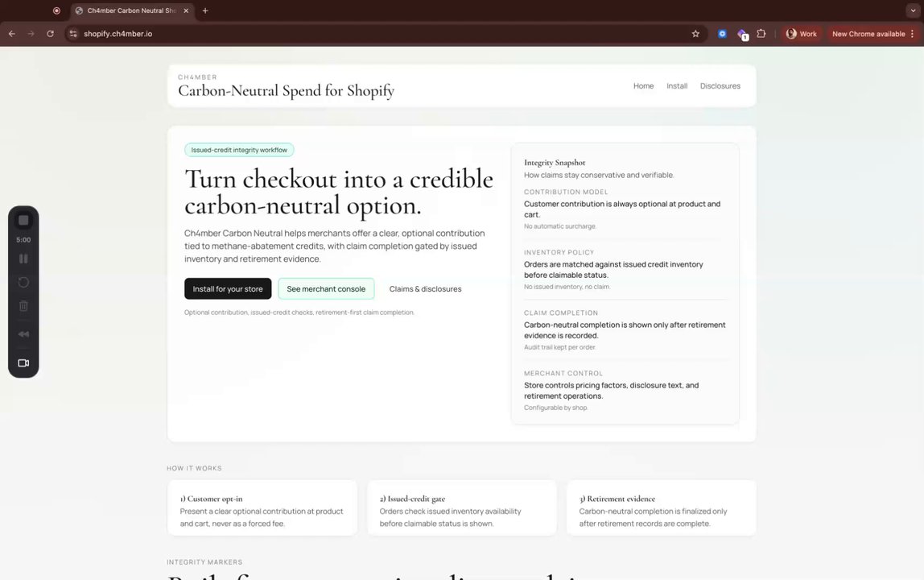This screenshot has width=924, height=580.
Task: Click the 'No automatic surcharge.' note
Action: click(x=560, y=226)
